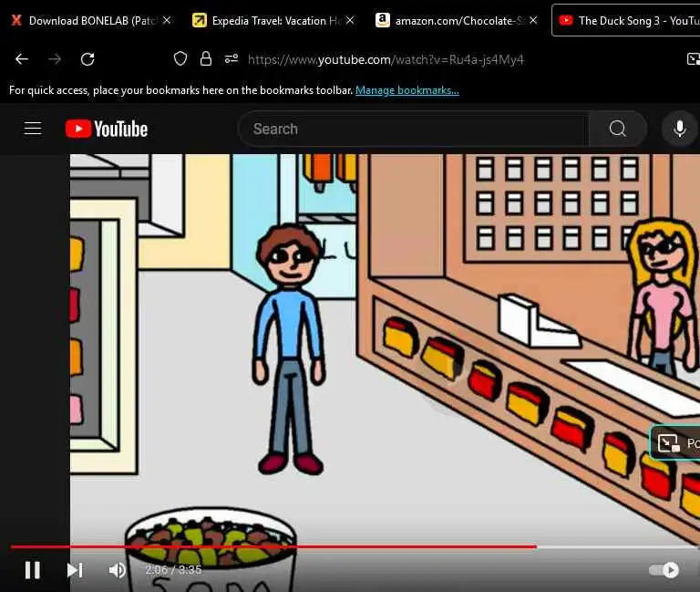Close the Download BONELAB tab
700x592 pixels.
167,20
